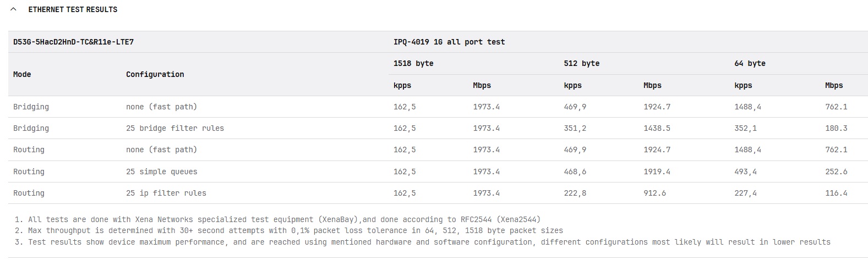Select the 25 ip filter rules cell
This screenshot has height=260, width=868.
(166, 193)
